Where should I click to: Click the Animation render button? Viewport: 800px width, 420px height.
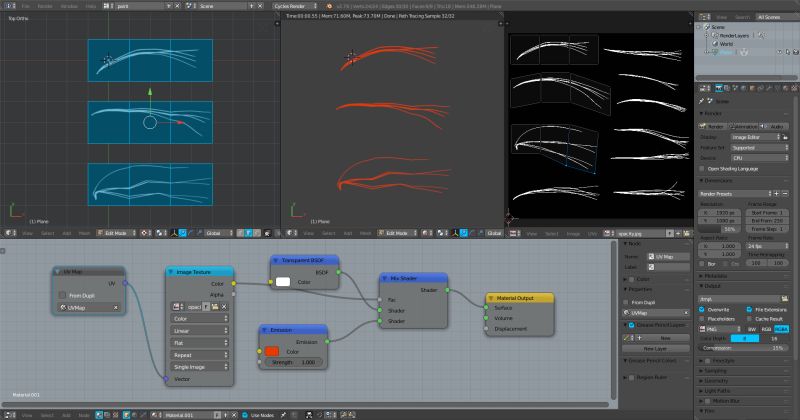pyautogui.click(x=743, y=126)
